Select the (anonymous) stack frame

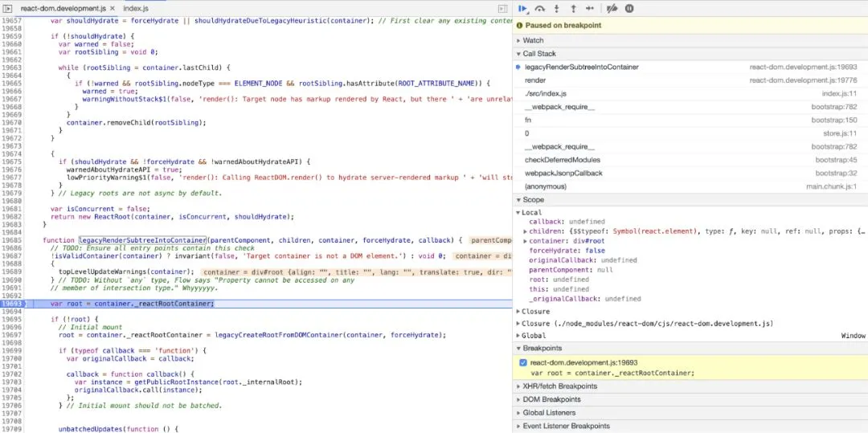click(x=690, y=186)
